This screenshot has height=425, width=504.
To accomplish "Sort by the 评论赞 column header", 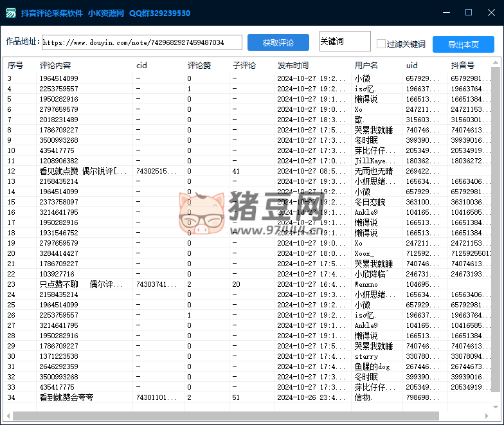I will coord(198,66).
